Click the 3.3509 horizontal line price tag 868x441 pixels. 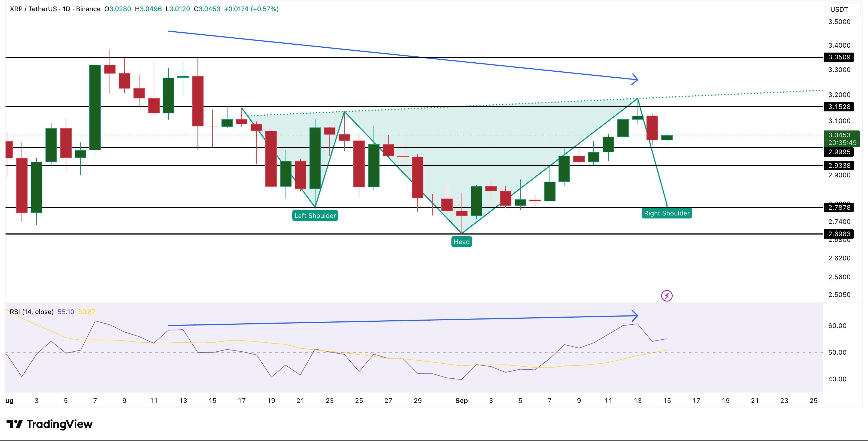(839, 57)
